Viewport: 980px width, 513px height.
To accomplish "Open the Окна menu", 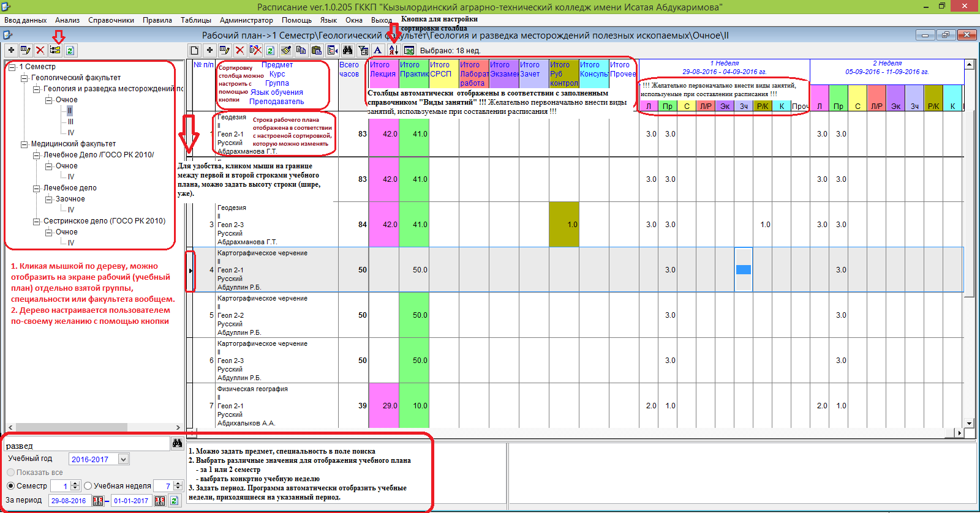I will tap(354, 20).
